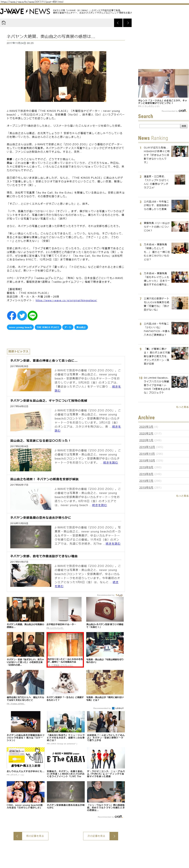189x868 pixels.
Task: Click the 奥山由之 tag
Action: (x=81, y=327)
